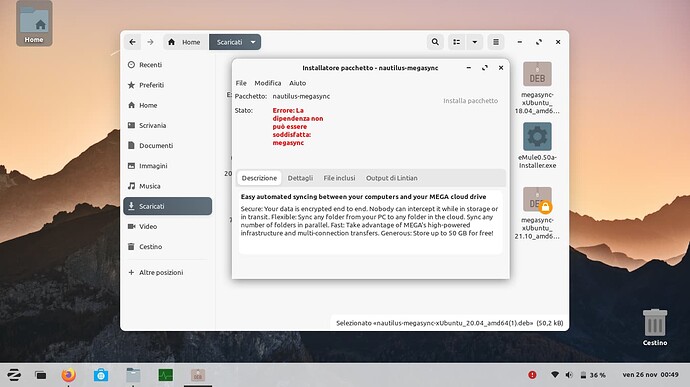Image resolution: width=690 pixels, height=387 pixels.
Task: Expand Scaricati path dropdown arrow
Action: (x=253, y=42)
